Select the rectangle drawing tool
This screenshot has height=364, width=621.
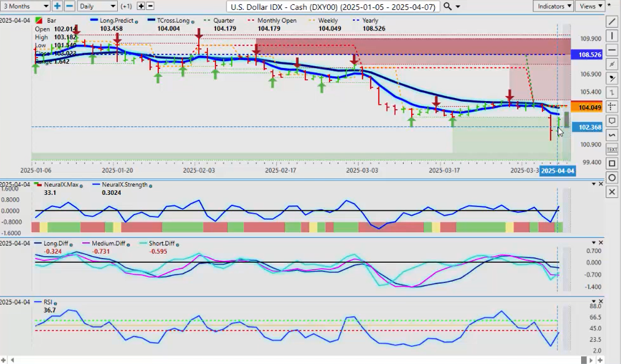coord(612,164)
